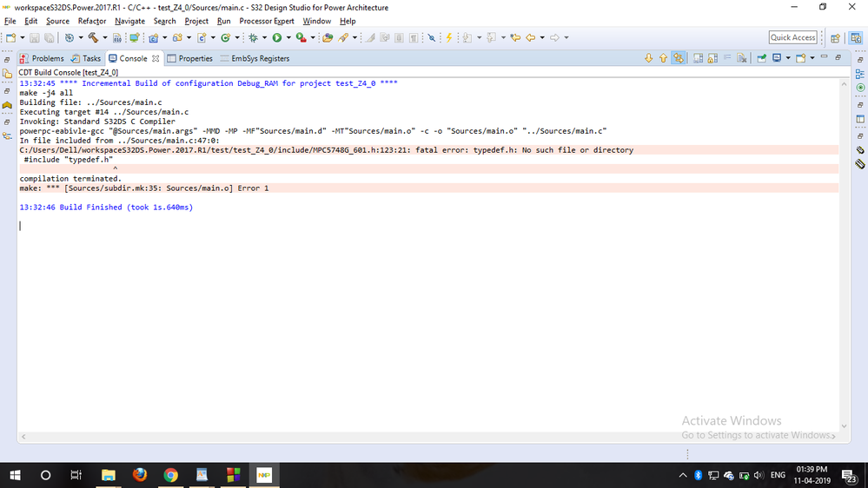The image size is (868, 488).
Task: Click the new C source file icon
Action: [x=202, y=37]
